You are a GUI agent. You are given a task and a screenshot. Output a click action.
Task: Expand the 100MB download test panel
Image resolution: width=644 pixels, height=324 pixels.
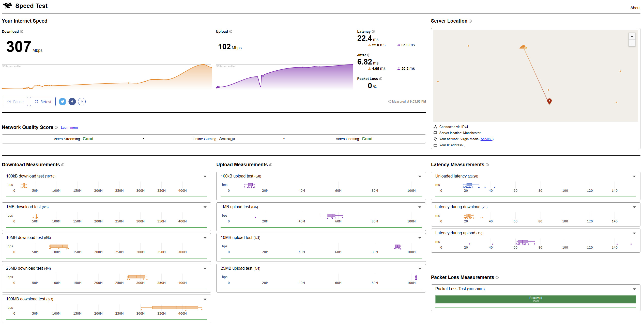(x=205, y=299)
